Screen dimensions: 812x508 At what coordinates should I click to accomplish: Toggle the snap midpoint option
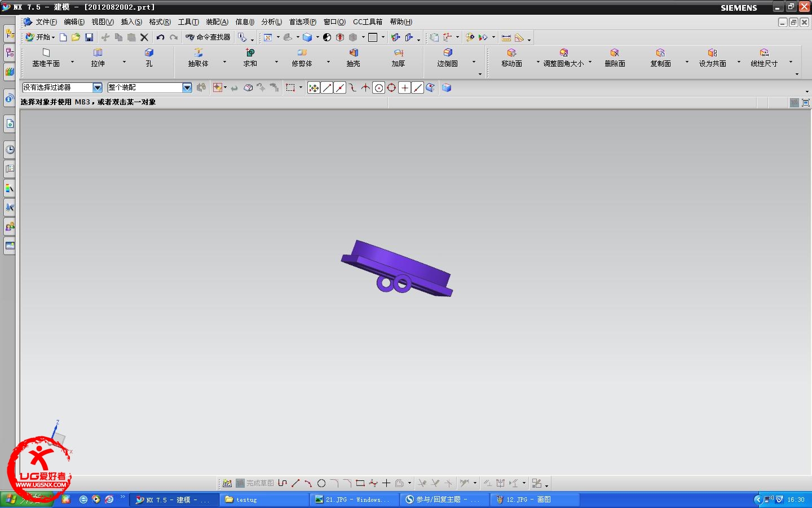[340, 87]
